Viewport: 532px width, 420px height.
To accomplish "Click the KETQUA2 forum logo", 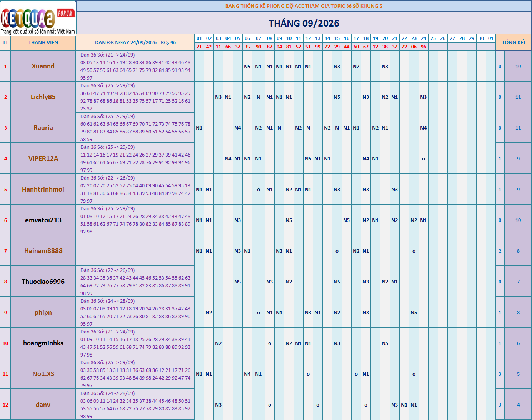I will [x=38, y=18].
